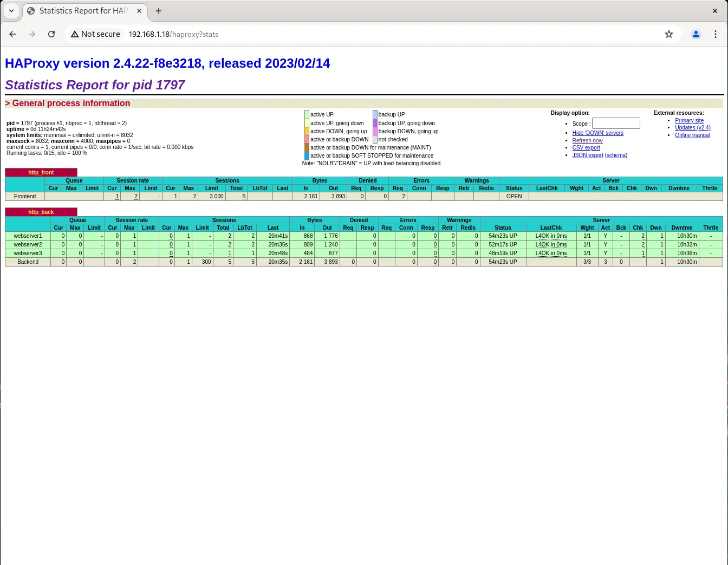The height and width of the screenshot is (565, 728).
Task: Click the SOFT STOPPED blue legend swatch
Action: point(307,155)
